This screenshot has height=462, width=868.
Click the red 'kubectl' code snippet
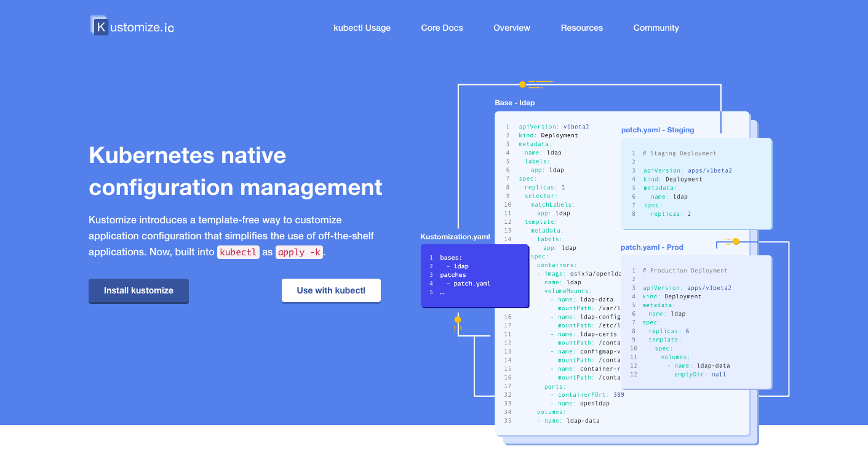click(238, 252)
